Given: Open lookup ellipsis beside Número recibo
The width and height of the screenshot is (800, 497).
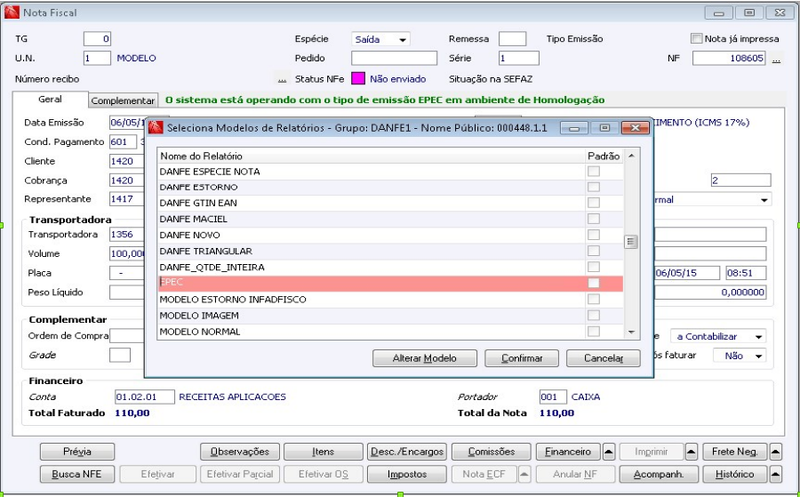Looking at the screenshot, I should (x=282, y=79).
